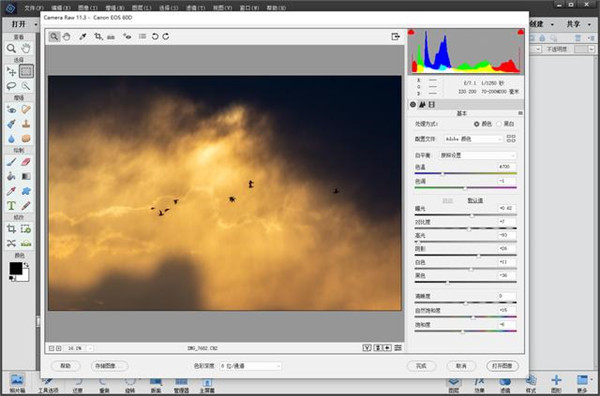Image resolution: width=600 pixels, height=396 pixels.
Task: Select the Paint Bucket tool
Action: pos(11,176)
